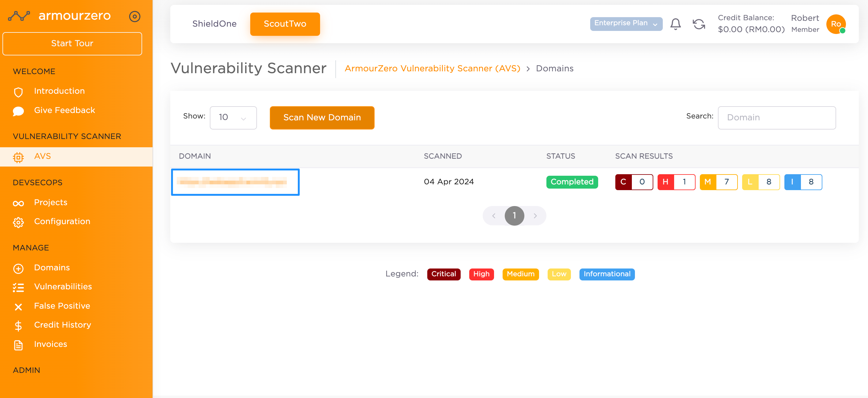The image size is (868, 398).
Task: Sort by STATUS column header
Action: click(x=561, y=156)
